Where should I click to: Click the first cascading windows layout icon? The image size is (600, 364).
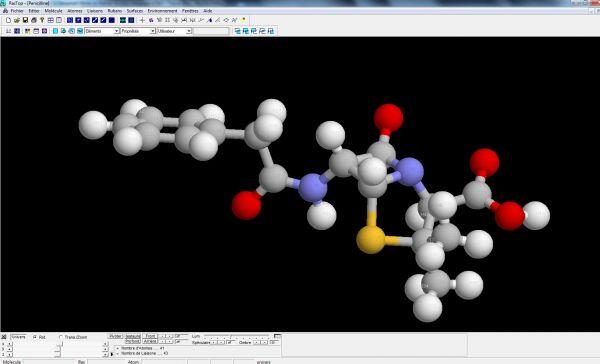[x=238, y=31]
